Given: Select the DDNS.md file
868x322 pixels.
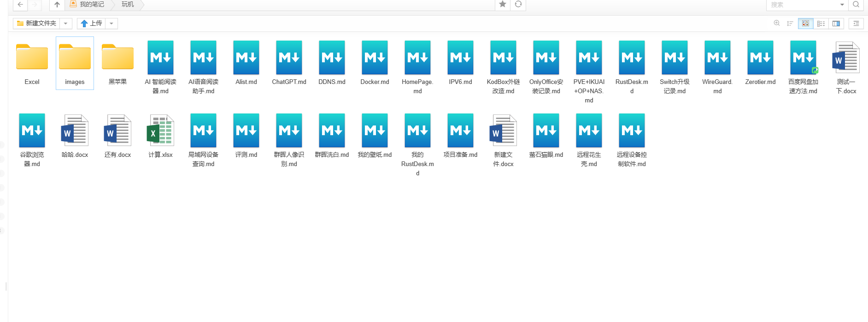Looking at the screenshot, I should (x=332, y=63).
